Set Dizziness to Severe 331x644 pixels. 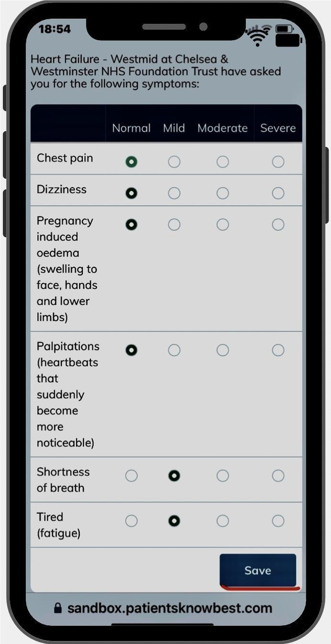278,193
